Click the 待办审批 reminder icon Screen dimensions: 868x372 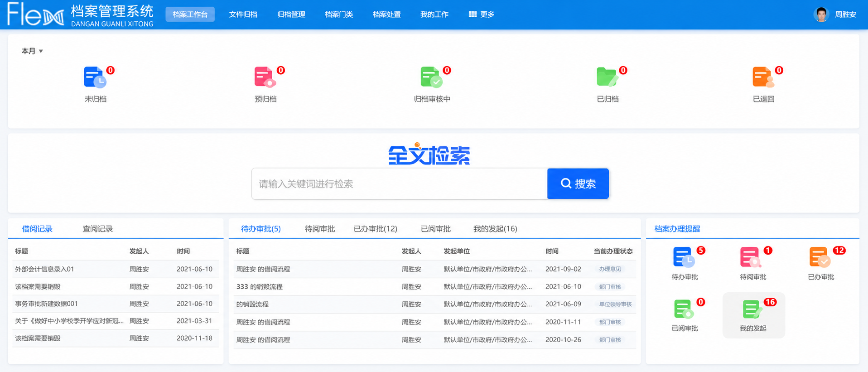[x=684, y=257]
